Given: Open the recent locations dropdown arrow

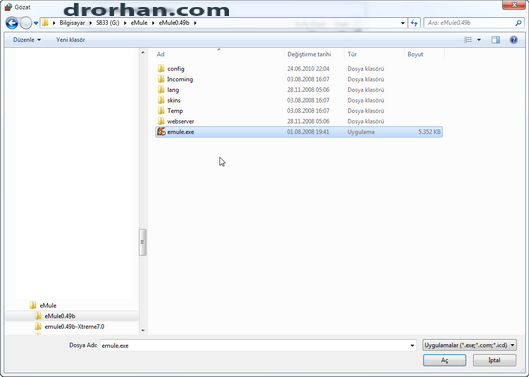Looking at the screenshot, I should pyautogui.click(x=36, y=23).
